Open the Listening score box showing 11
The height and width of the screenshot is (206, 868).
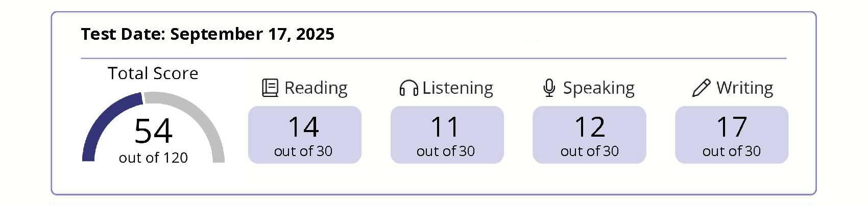(447, 135)
